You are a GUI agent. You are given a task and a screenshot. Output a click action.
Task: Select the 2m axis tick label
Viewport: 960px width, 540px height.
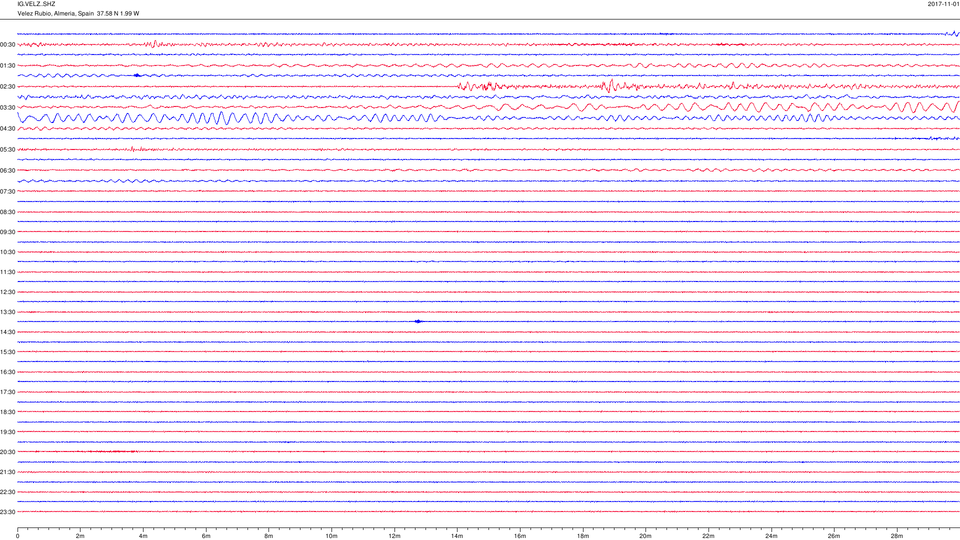pyautogui.click(x=80, y=536)
